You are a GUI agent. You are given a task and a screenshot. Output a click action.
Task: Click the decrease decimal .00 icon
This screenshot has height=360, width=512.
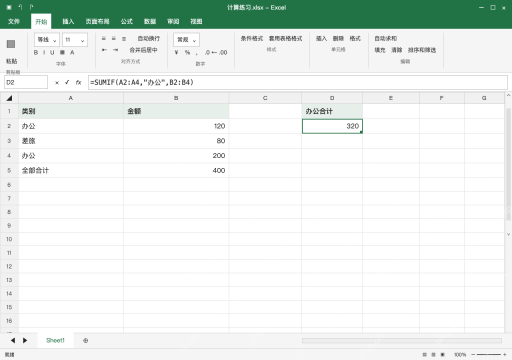223,52
